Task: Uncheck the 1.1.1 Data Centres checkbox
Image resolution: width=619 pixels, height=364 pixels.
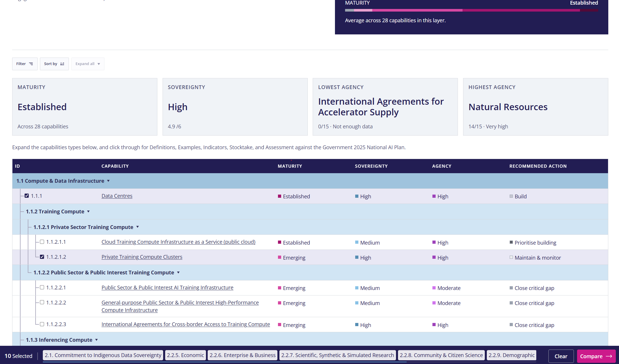Action: [27, 196]
